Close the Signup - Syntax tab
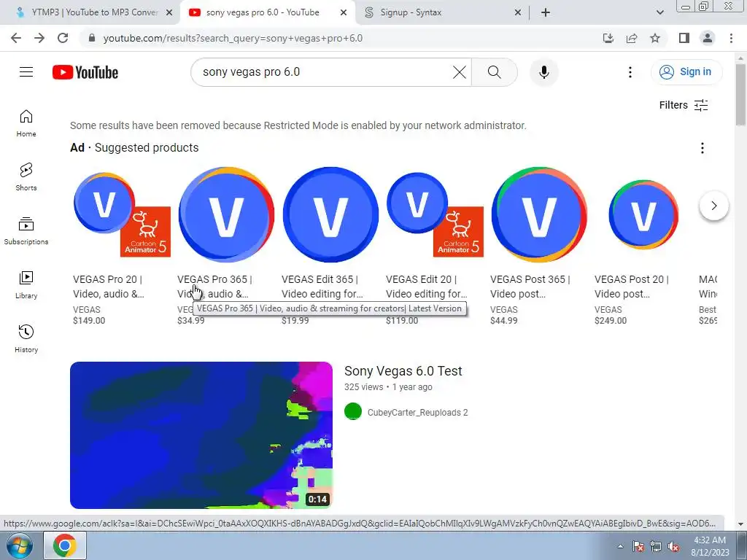Image resolution: width=747 pixels, height=560 pixels. [x=518, y=13]
